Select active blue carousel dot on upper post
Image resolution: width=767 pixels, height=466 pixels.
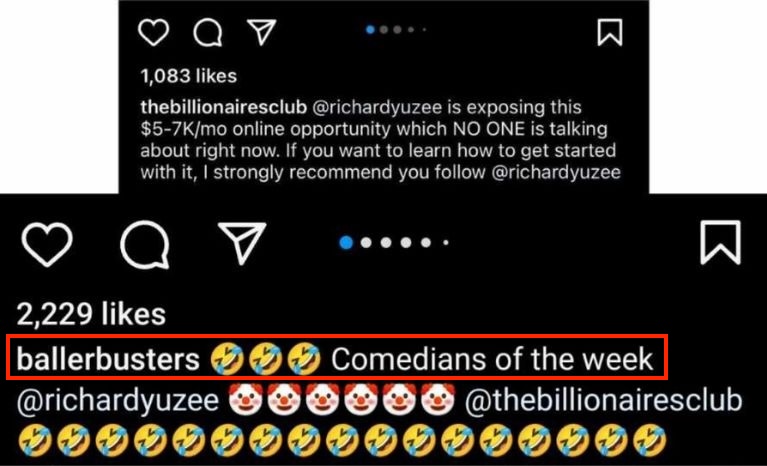pos(370,30)
